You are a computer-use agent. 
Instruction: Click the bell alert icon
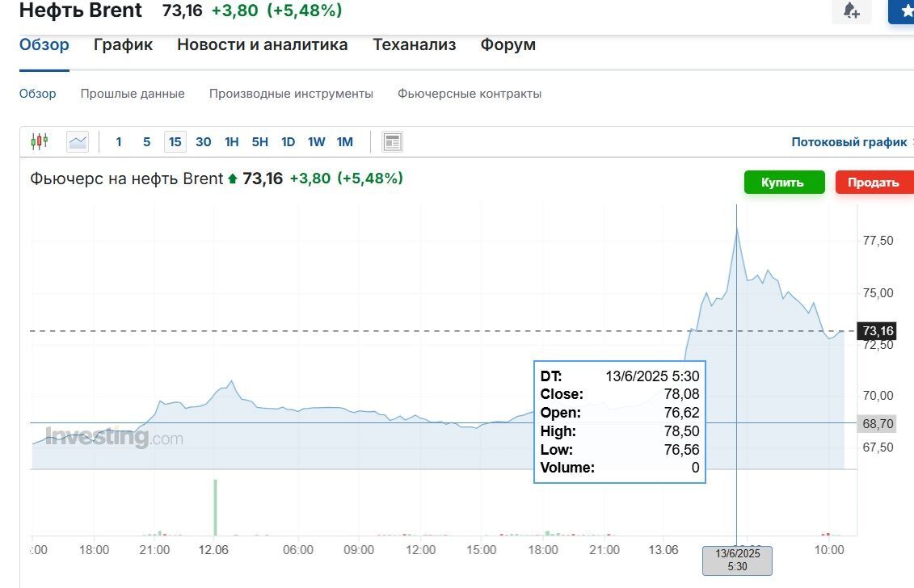click(851, 10)
